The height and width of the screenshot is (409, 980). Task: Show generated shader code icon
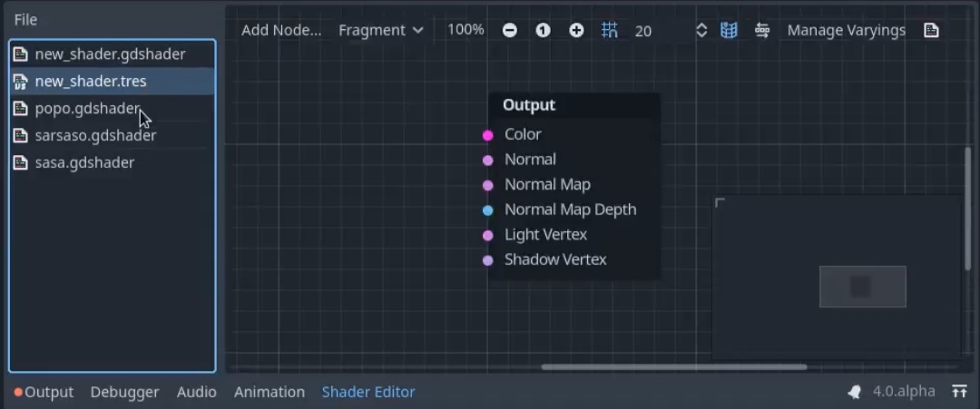(x=931, y=30)
